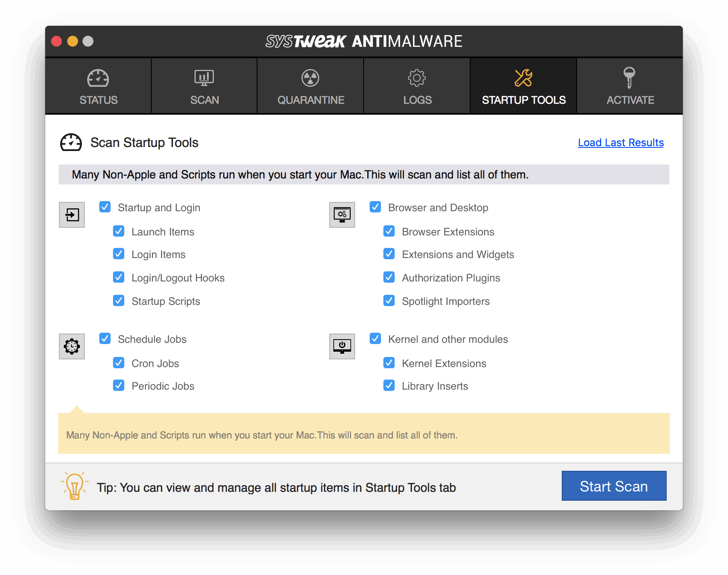
Task: Toggle the Login Items checkbox
Action: tap(119, 254)
